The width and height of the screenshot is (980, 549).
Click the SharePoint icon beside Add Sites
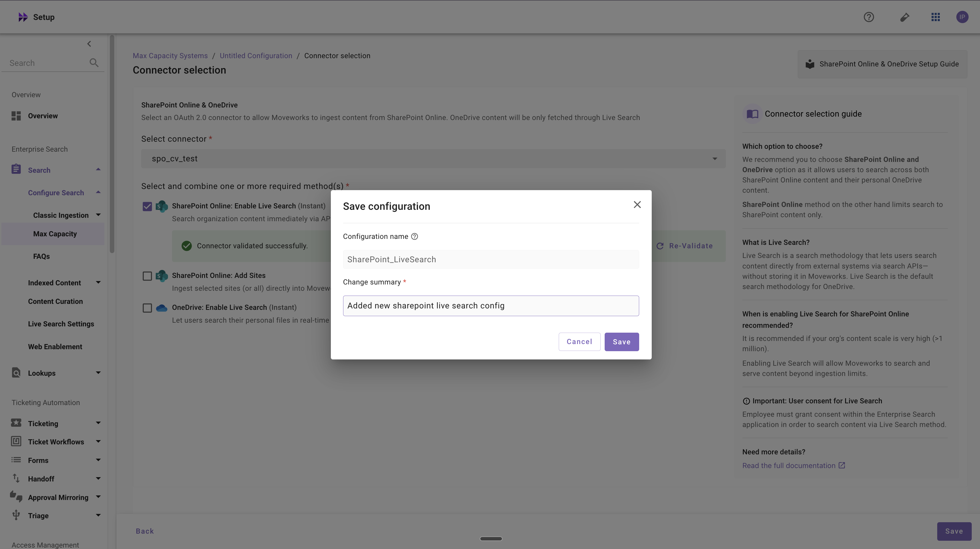pos(162,276)
